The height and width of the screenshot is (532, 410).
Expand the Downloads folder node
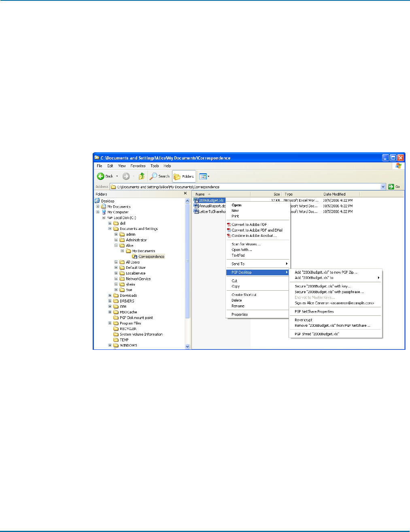110,295
